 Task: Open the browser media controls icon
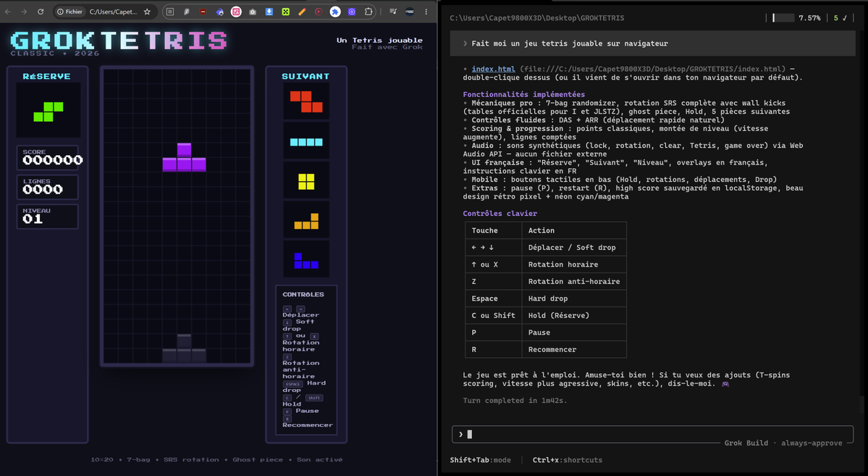tap(393, 12)
